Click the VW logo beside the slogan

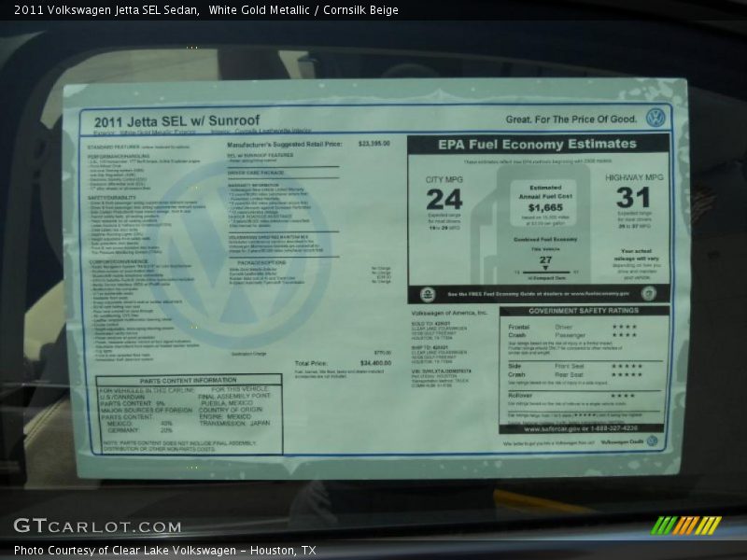click(656, 118)
